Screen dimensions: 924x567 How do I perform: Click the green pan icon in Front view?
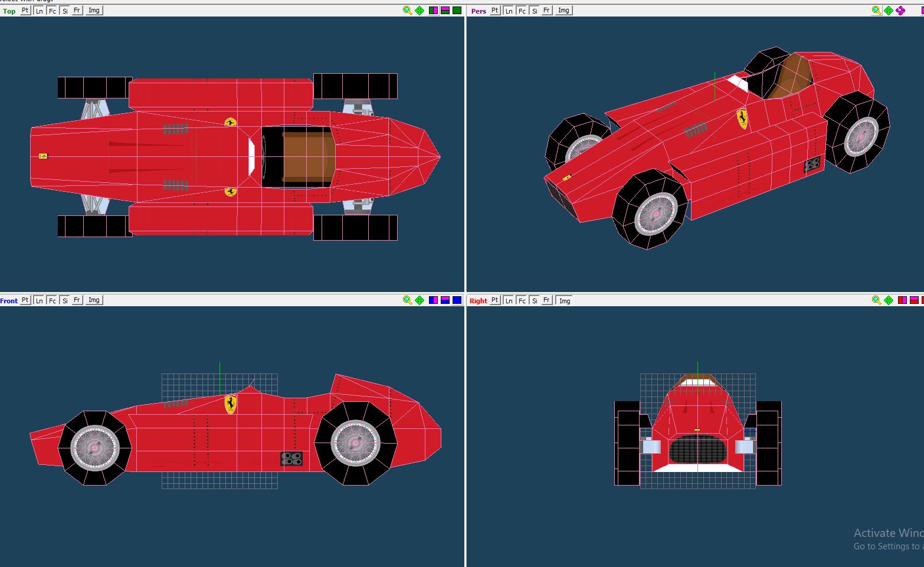tap(420, 300)
